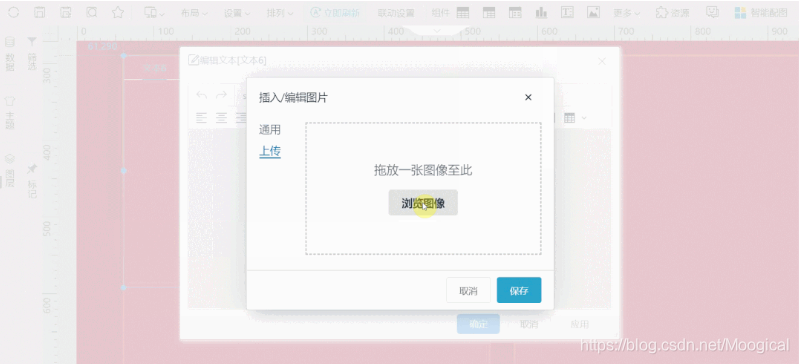The width and height of the screenshot is (799, 364).
Task: Open the 资源 resources puzzle icon
Action: (x=672, y=13)
